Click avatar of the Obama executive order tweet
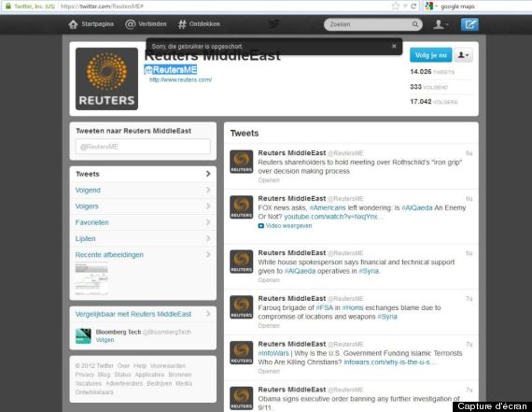The width and height of the screenshot is (532, 412). [241, 398]
